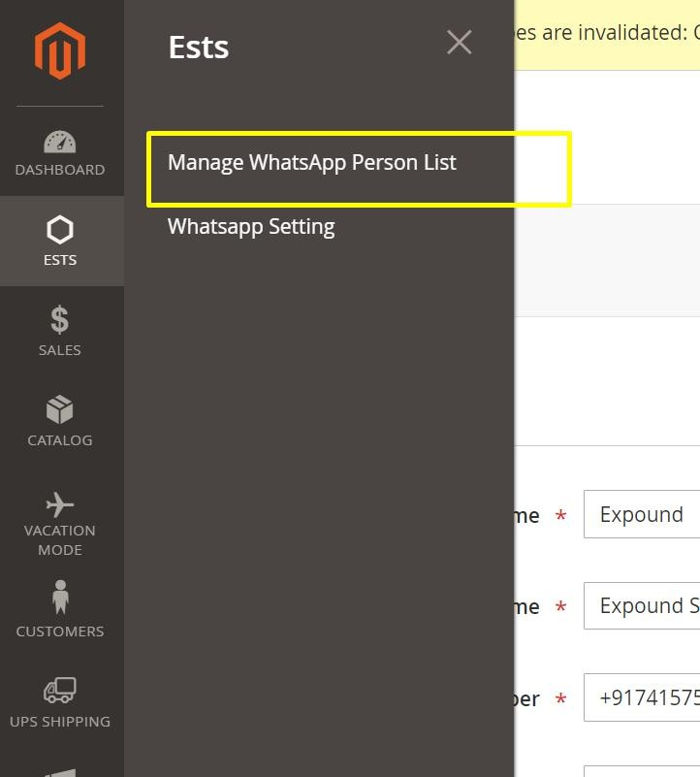Open the Dashboard sidebar icon
The image size is (700, 777).
tap(60, 143)
